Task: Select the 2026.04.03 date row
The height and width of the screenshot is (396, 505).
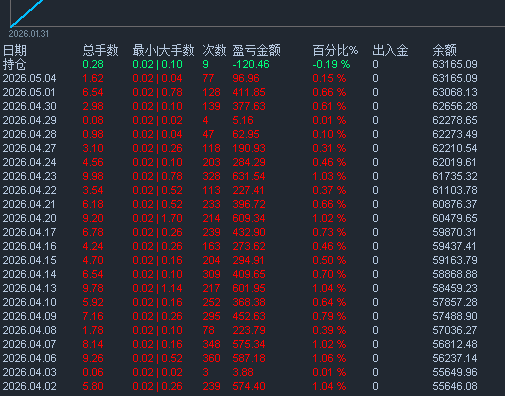Action: 30,372
